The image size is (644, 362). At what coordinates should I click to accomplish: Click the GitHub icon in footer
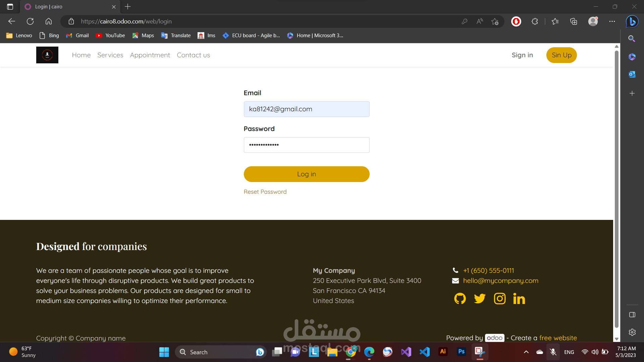point(460,298)
